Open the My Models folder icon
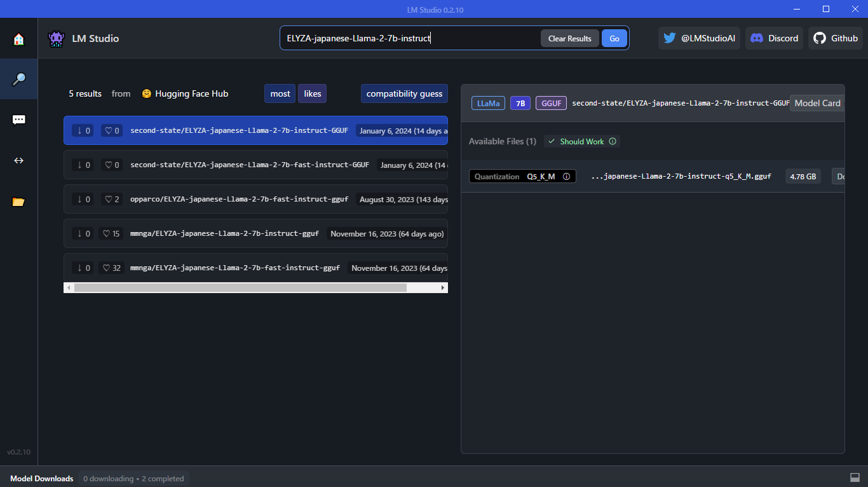The height and width of the screenshot is (487, 868). click(x=18, y=202)
